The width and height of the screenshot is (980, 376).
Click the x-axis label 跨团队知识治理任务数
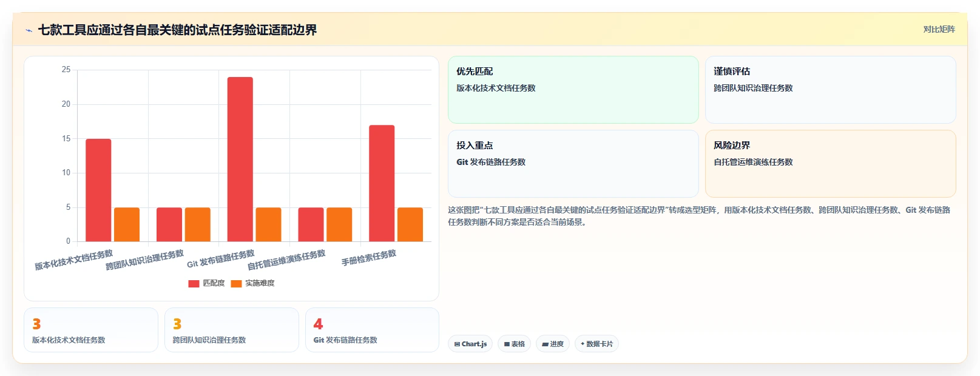coord(144,260)
